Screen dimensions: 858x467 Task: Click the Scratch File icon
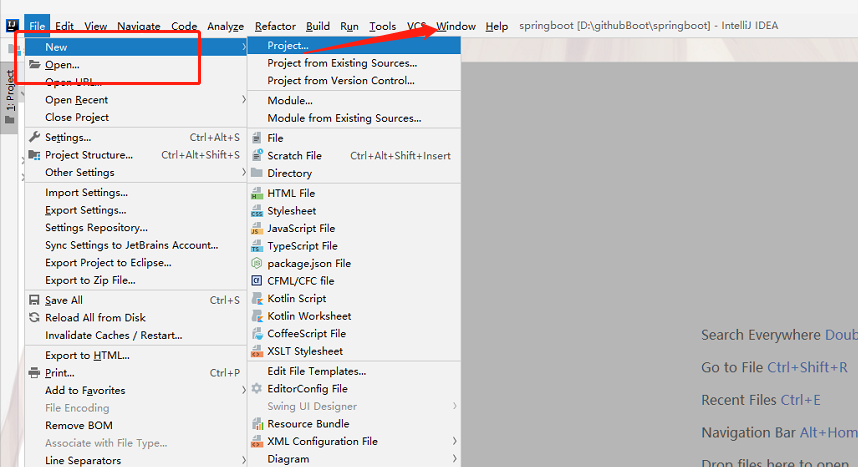coord(257,155)
